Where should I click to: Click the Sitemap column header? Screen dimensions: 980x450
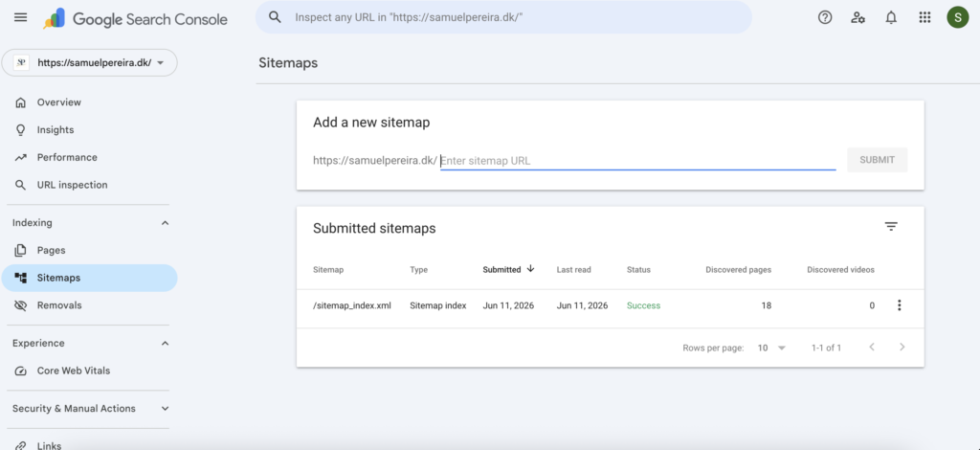pyautogui.click(x=328, y=269)
